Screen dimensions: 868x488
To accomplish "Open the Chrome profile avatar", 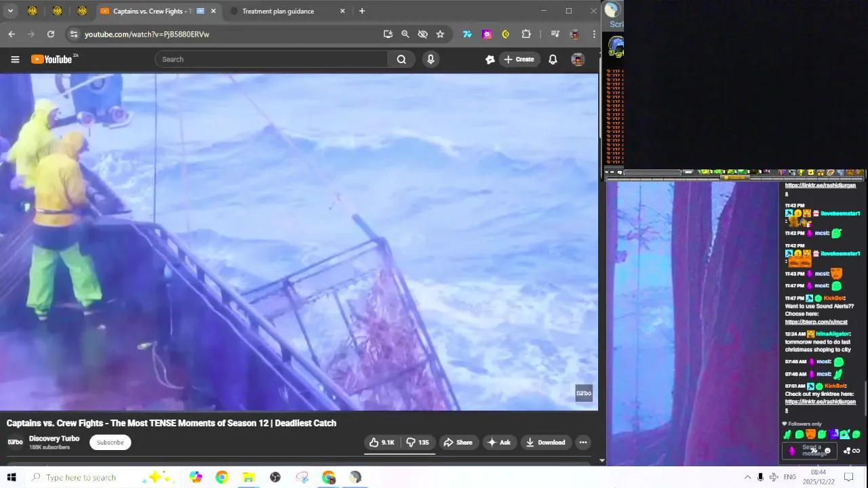I will tap(574, 34).
